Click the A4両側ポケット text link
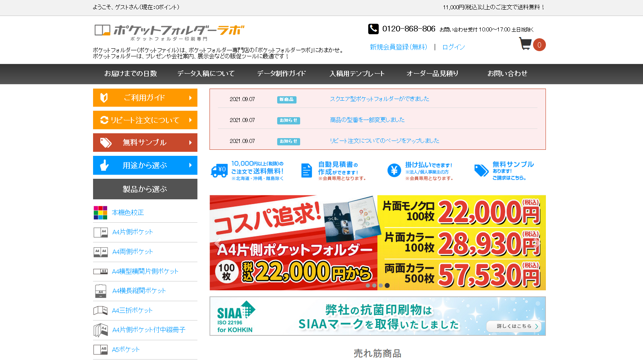The image size is (643, 364). (x=133, y=252)
